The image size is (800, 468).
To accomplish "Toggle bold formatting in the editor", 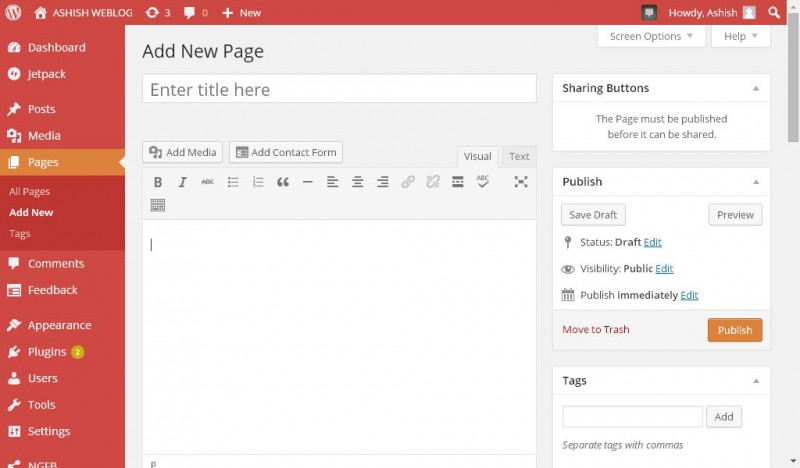I will pyautogui.click(x=158, y=182).
